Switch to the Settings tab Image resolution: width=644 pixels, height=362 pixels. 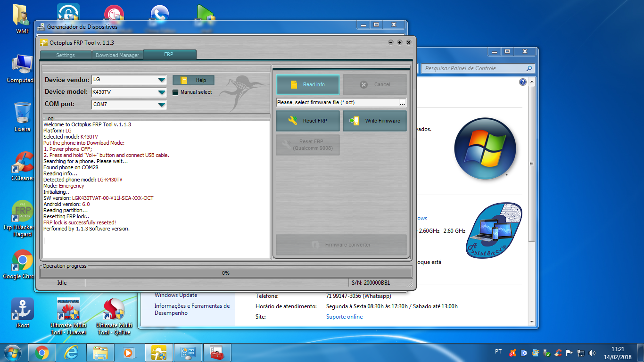point(66,55)
